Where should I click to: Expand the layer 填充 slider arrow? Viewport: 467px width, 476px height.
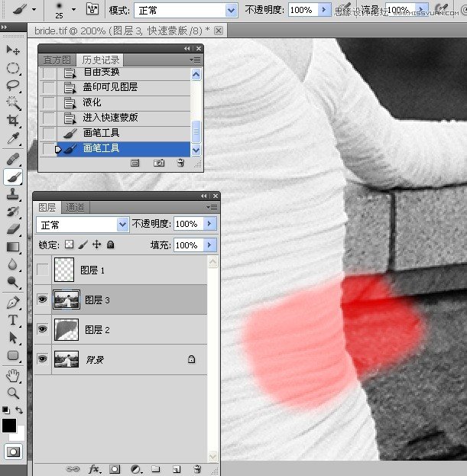(209, 245)
